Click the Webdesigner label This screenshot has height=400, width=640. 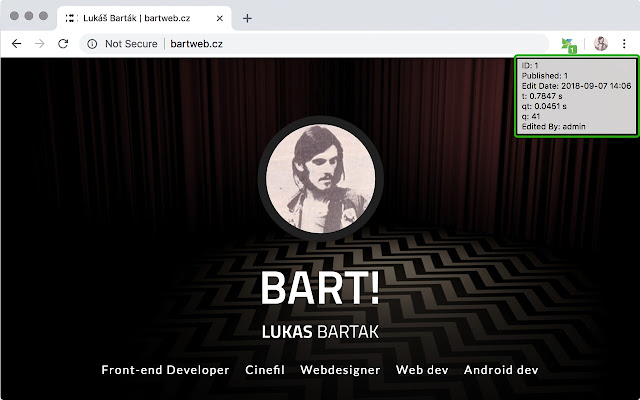tap(340, 370)
